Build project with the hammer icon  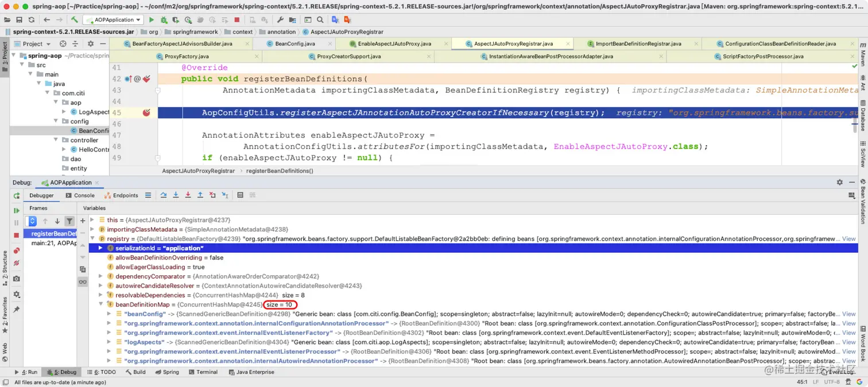(75, 19)
